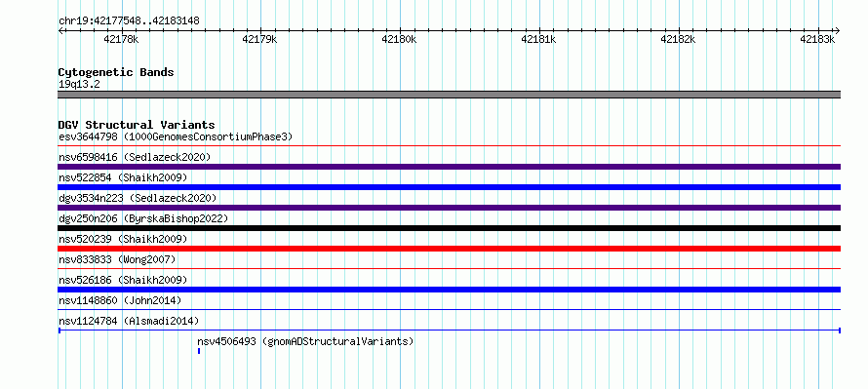Image resolution: width=868 pixels, height=389 pixels.
Task: Select the purple nsv6598416 variant bar
Action: pos(449,167)
